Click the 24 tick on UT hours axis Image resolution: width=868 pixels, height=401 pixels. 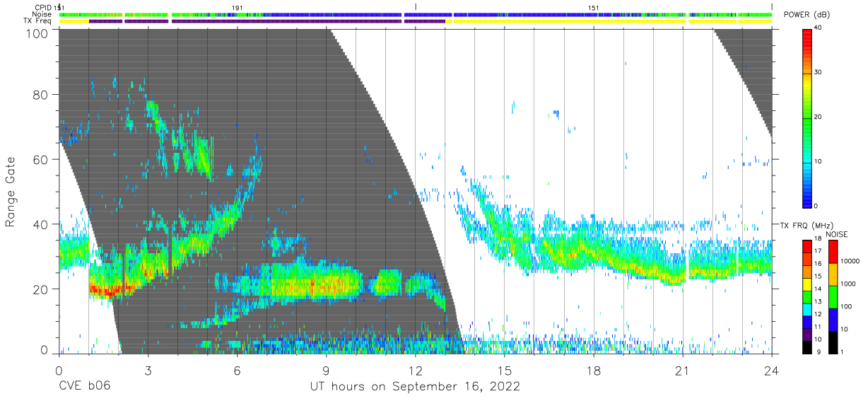click(x=772, y=370)
